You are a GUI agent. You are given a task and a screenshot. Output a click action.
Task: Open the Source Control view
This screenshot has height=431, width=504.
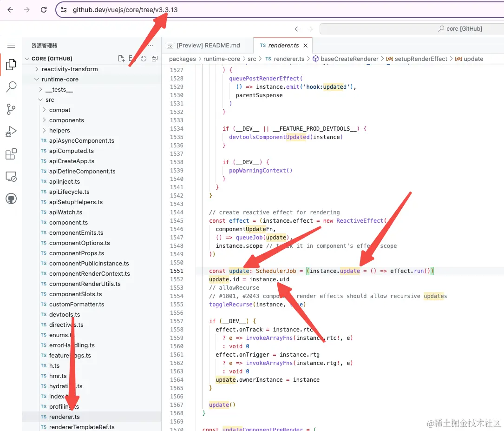tap(11, 109)
